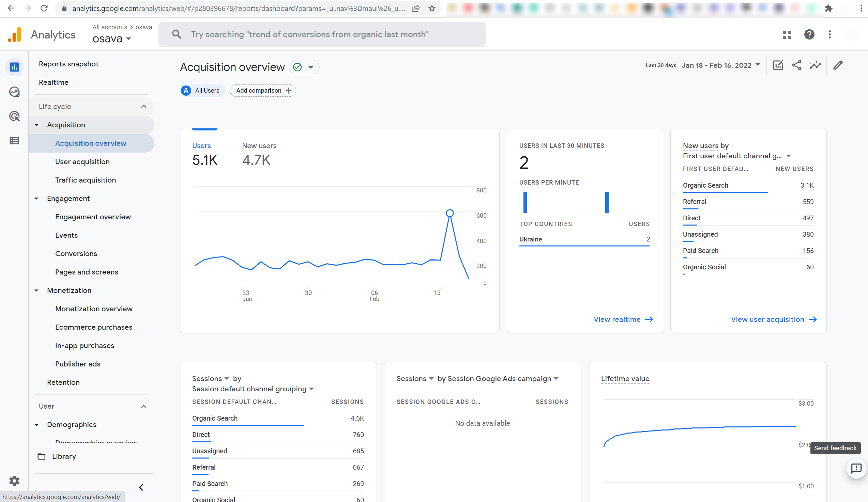Select Traffic acquisition in sidebar
This screenshot has width=868, height=502.
(x=86, y=180)
